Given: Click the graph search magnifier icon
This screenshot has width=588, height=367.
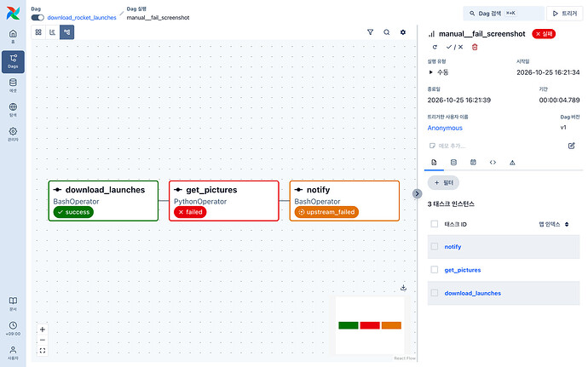Looking at the screenshot, I should 387,32.
